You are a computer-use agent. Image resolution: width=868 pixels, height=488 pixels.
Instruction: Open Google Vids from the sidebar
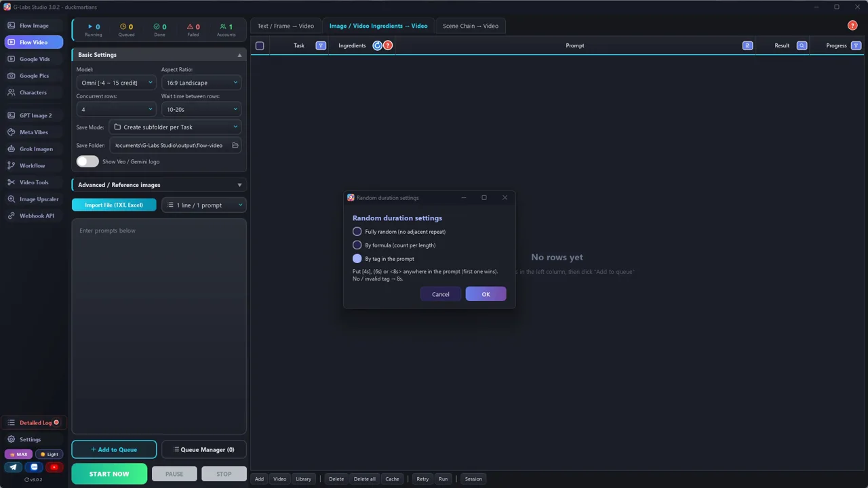[34, 59]
